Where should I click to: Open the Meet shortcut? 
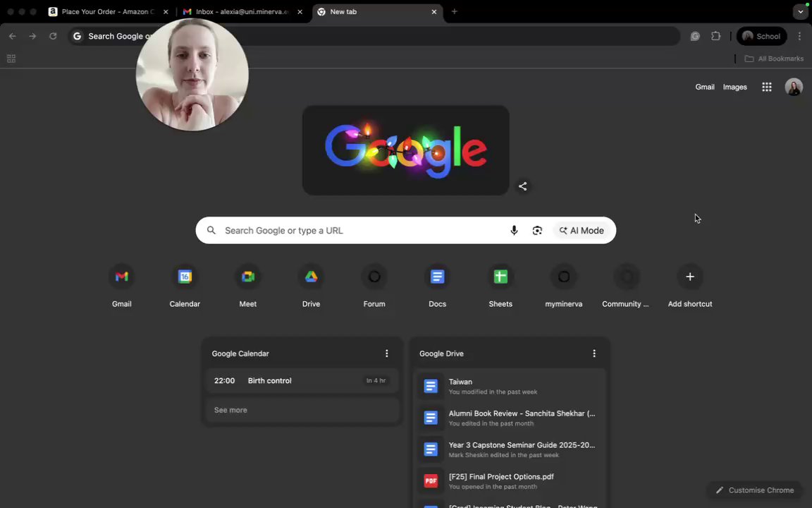(247, 285)
